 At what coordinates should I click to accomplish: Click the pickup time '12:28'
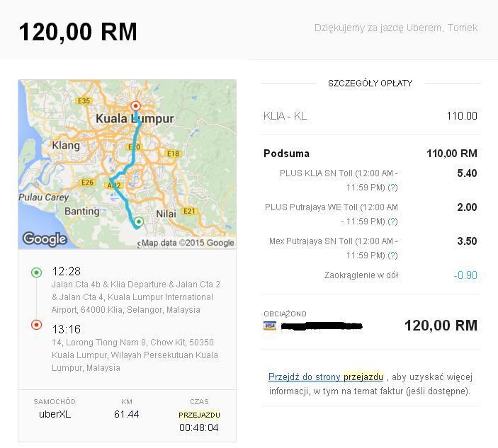[67, 272]
